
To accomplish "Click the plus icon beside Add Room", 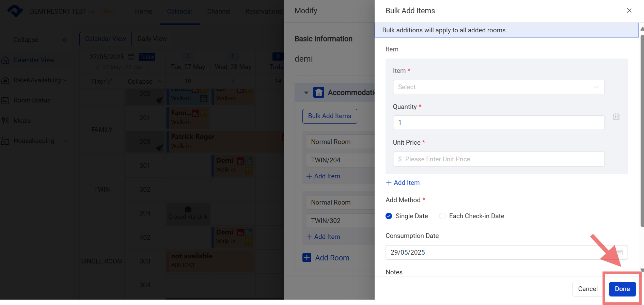I will pos(307,258).
